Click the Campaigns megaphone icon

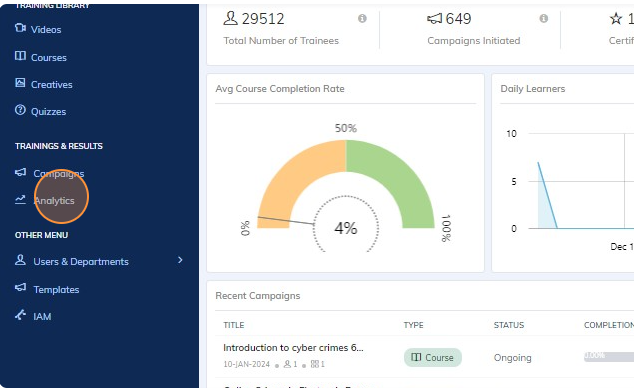point(21,172)
